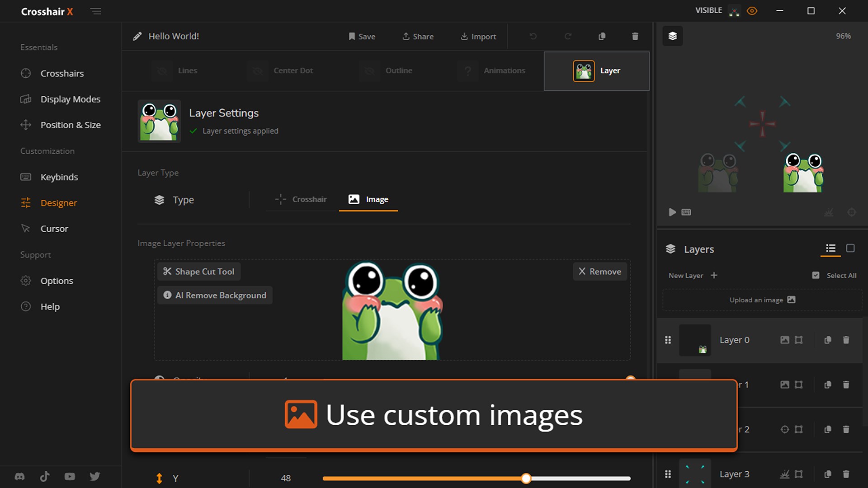Click the Layer 0 frog thumbnail
Screen dimensions: 868x488
695,340
